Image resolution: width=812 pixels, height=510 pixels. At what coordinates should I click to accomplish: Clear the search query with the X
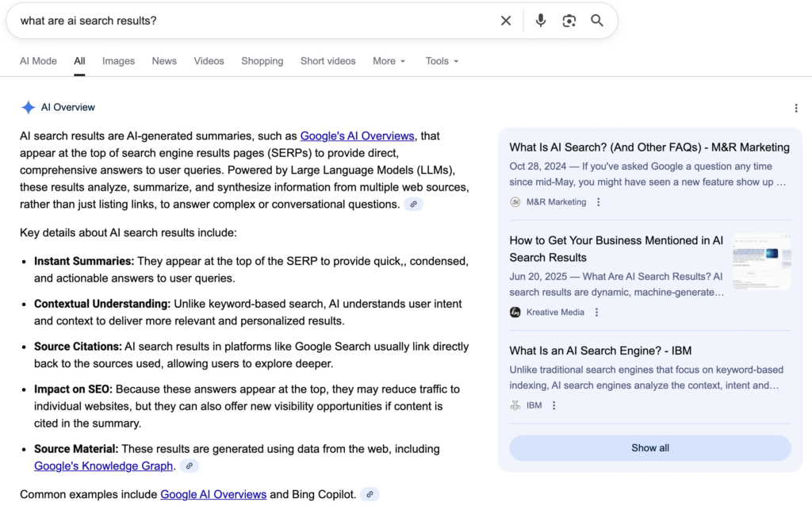click(506, 21)
